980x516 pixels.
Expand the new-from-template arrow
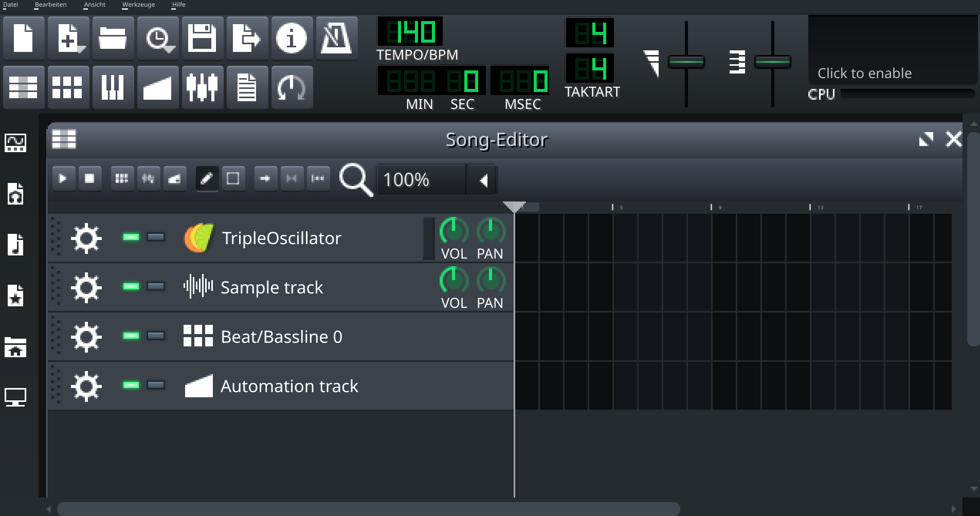(x=81, y=50)
